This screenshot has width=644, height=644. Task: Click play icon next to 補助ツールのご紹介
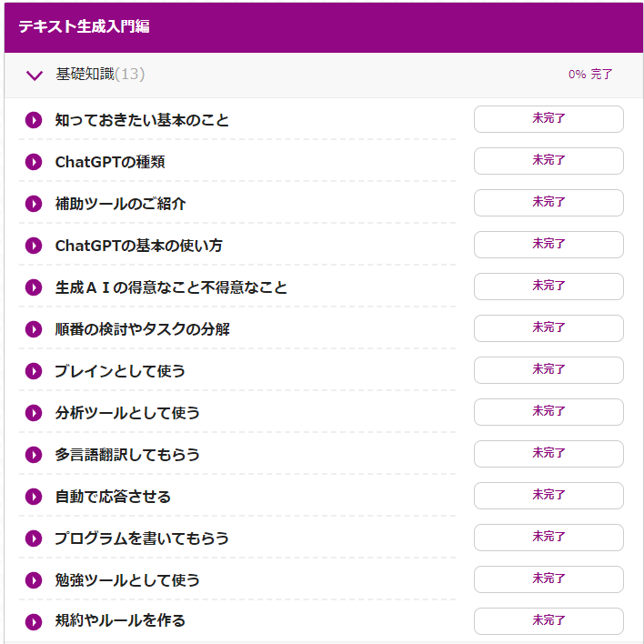point(34,204)
